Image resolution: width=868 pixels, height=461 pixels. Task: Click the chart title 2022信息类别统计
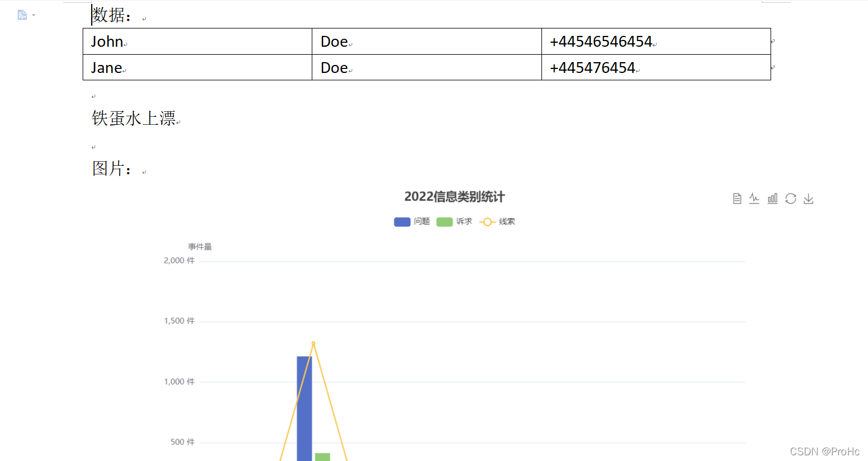click(454, 197)
